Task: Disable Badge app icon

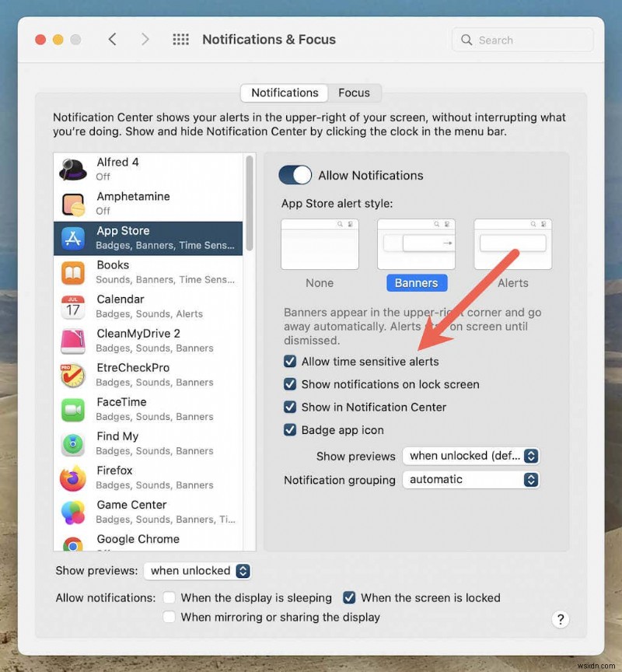Action: click(x=290, y=429)
